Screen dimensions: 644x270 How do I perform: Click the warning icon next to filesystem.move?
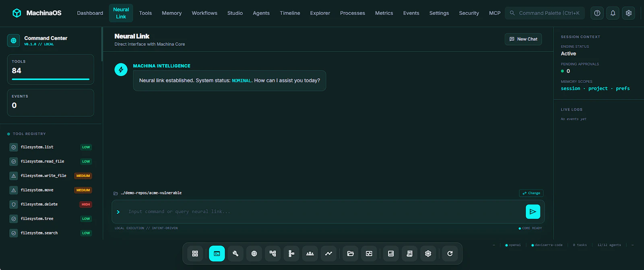(14, 190)
